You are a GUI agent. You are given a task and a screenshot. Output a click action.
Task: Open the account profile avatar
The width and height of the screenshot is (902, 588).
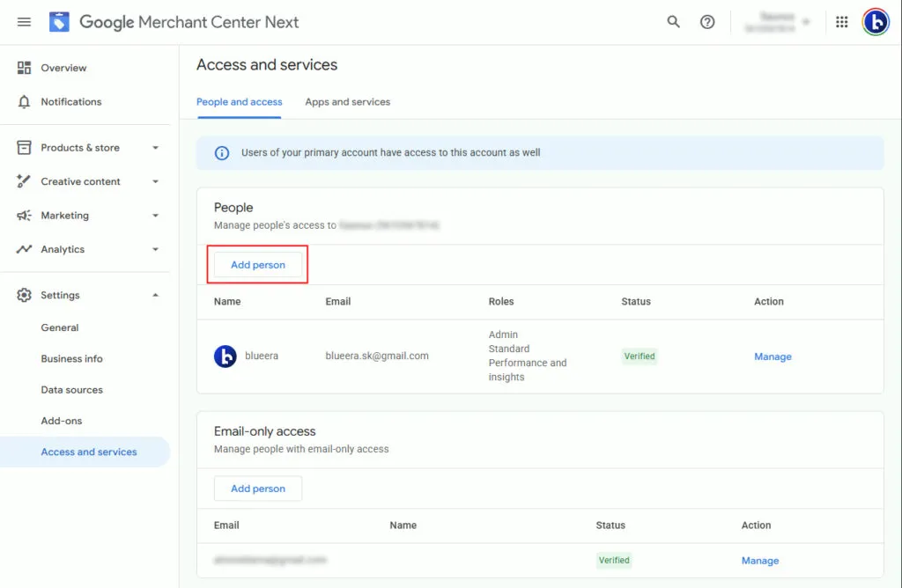pyautogui.click(x=876, y=22)
